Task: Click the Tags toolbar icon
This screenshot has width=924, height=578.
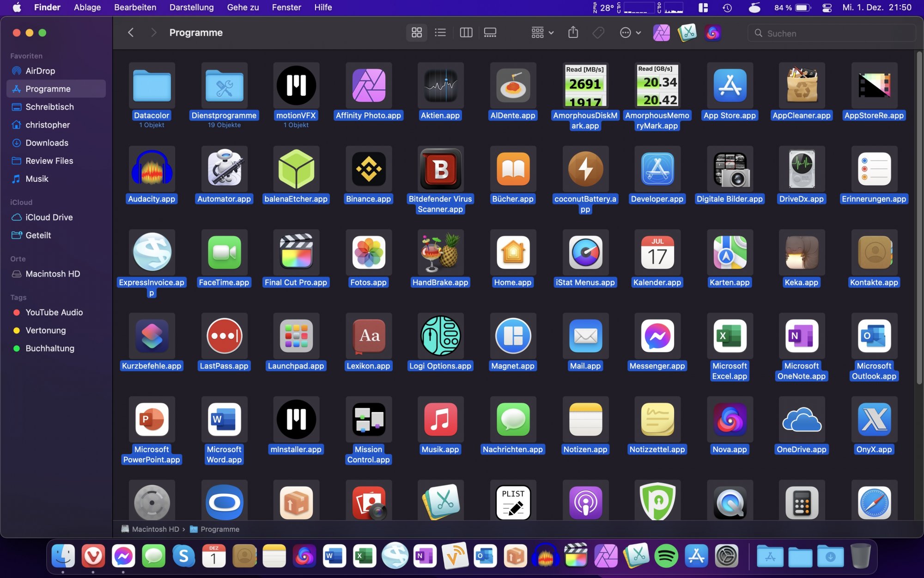Action: (598, 33)
